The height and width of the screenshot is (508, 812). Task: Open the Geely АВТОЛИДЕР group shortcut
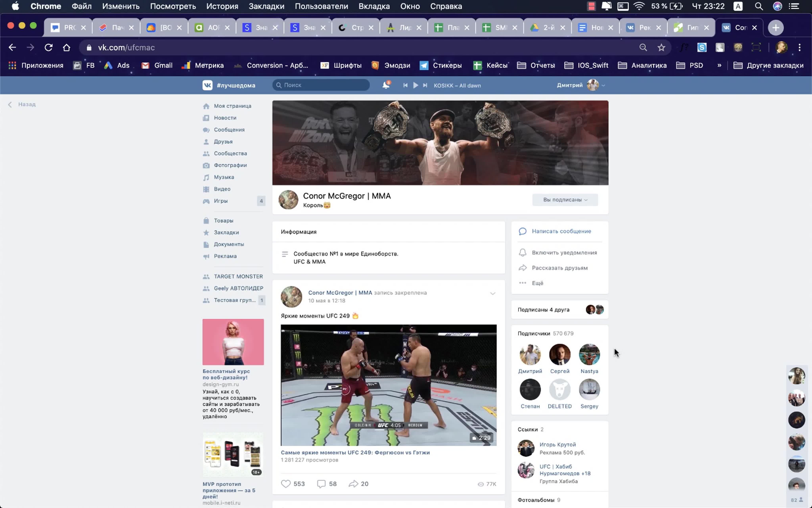238,288
